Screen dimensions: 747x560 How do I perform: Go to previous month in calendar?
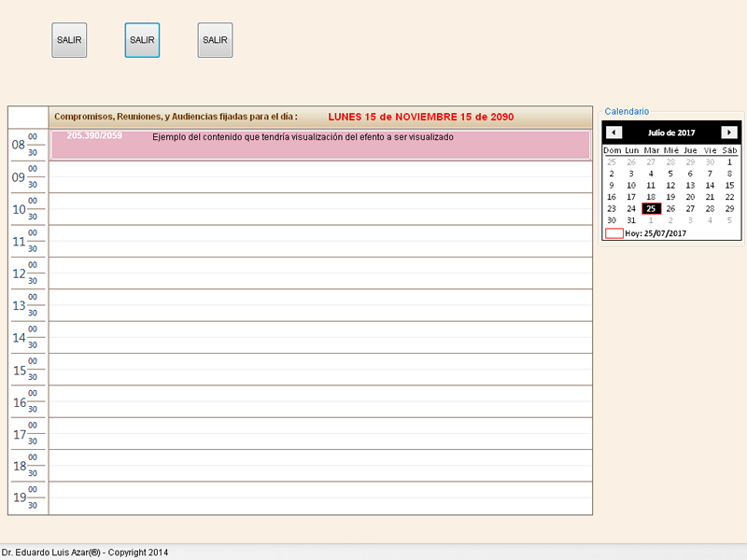(613, 133)
